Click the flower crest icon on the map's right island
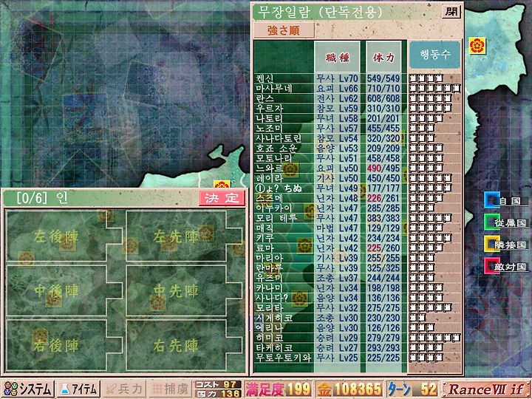532x399 pixels. (477, 46)
